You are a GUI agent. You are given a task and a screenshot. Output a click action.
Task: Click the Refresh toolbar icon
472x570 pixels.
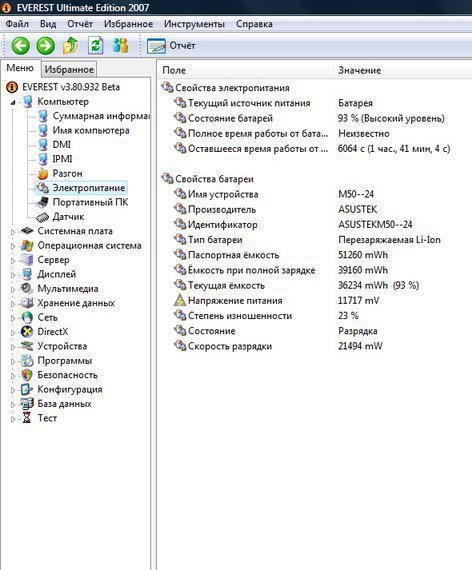(96, 46)
